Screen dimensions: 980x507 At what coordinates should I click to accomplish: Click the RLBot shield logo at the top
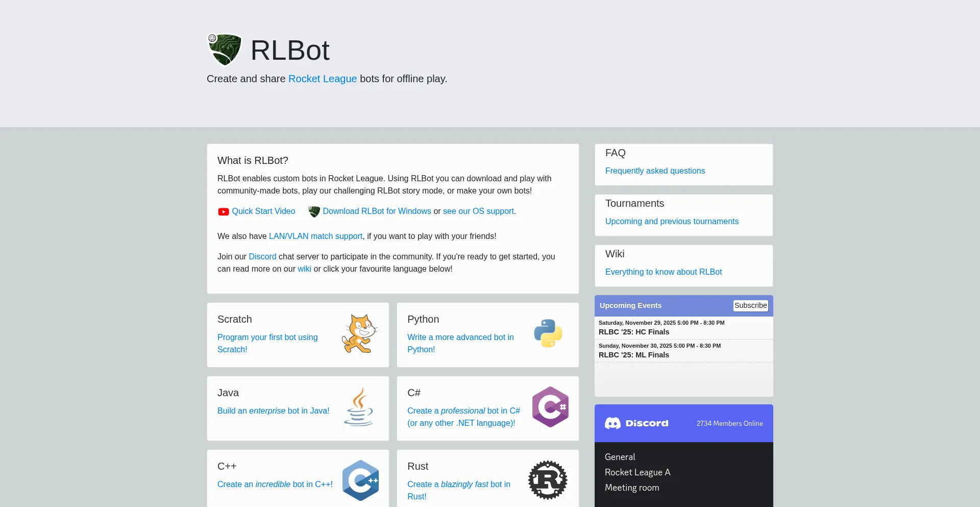[224, 49]
